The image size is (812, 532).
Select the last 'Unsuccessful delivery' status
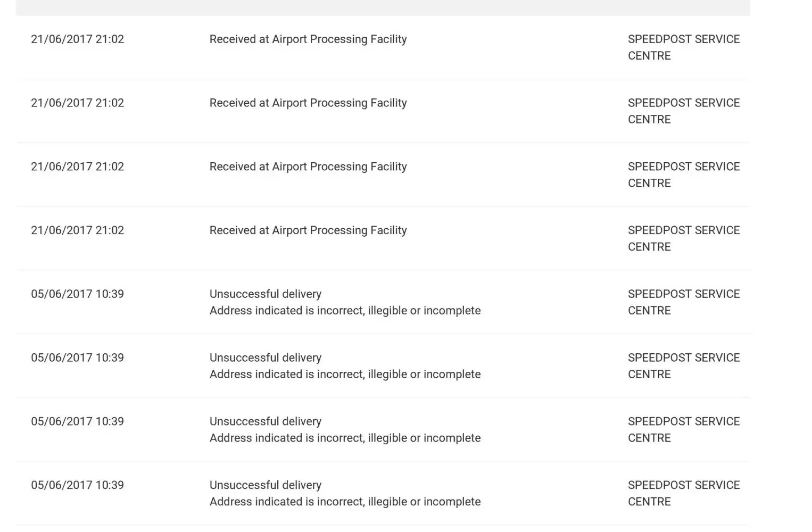coord(265,485)
